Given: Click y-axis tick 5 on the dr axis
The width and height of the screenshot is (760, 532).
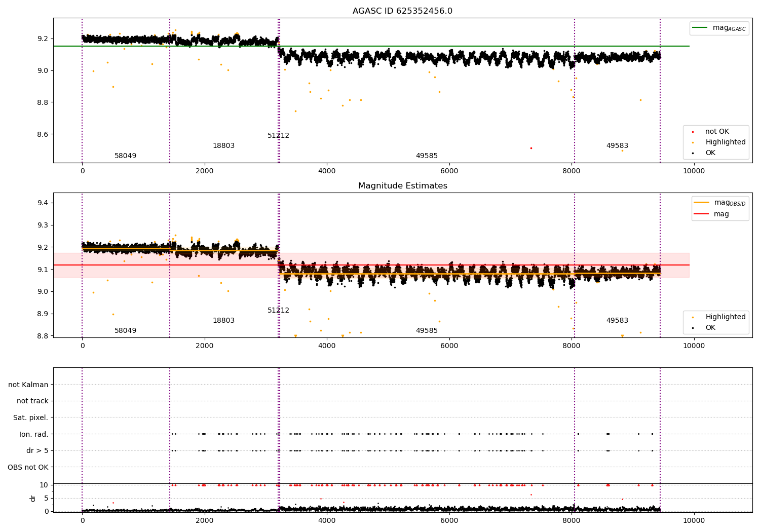Looking at the screenshot, I should (x=46, y=498).
